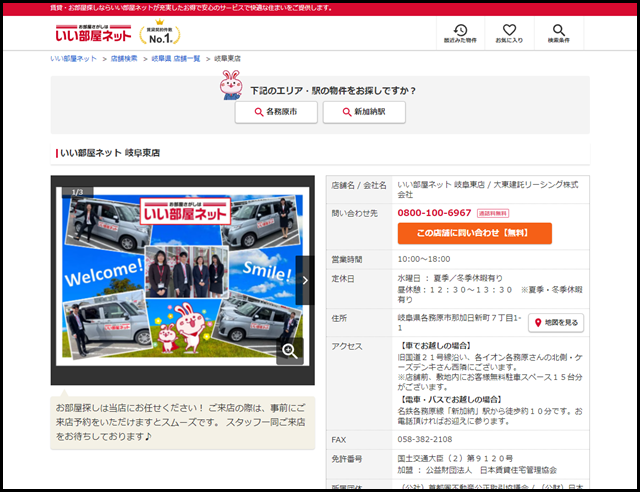
Task: Click この店舗に問い合わせ【無料】 orange button
Action: [475, 233]
